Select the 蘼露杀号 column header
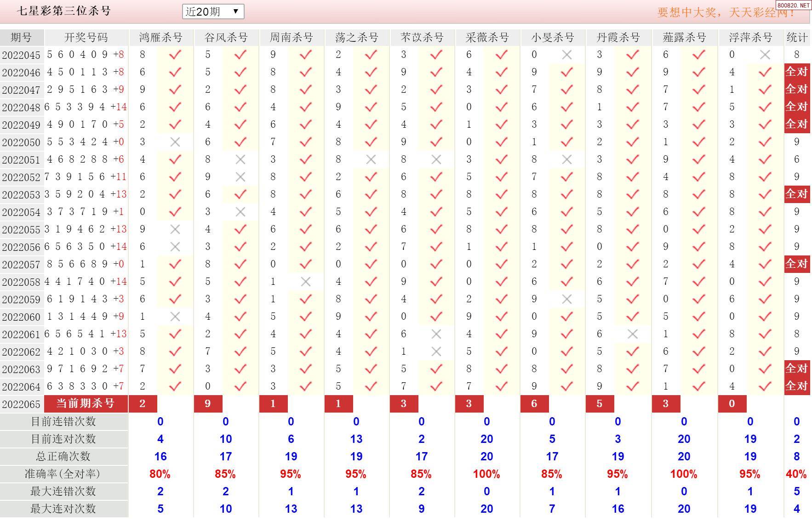The width and height of the screenshot is (812, 521). click(x=685, y=38)
